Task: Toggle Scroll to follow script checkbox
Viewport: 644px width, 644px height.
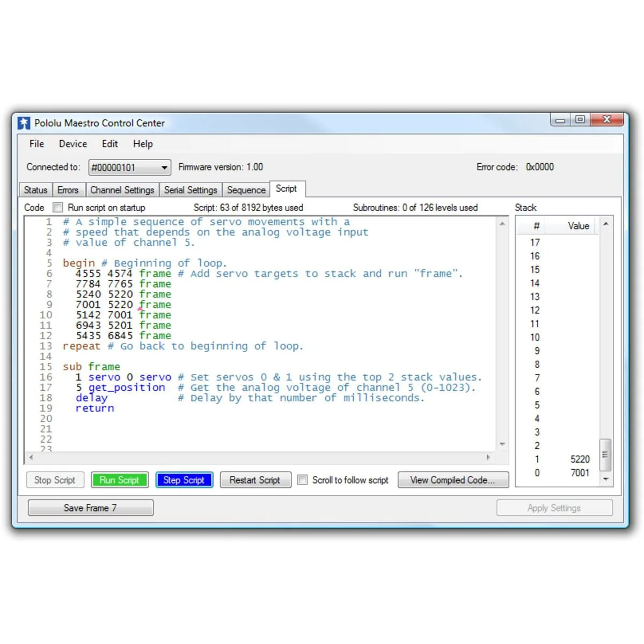Action: point(303,480)
